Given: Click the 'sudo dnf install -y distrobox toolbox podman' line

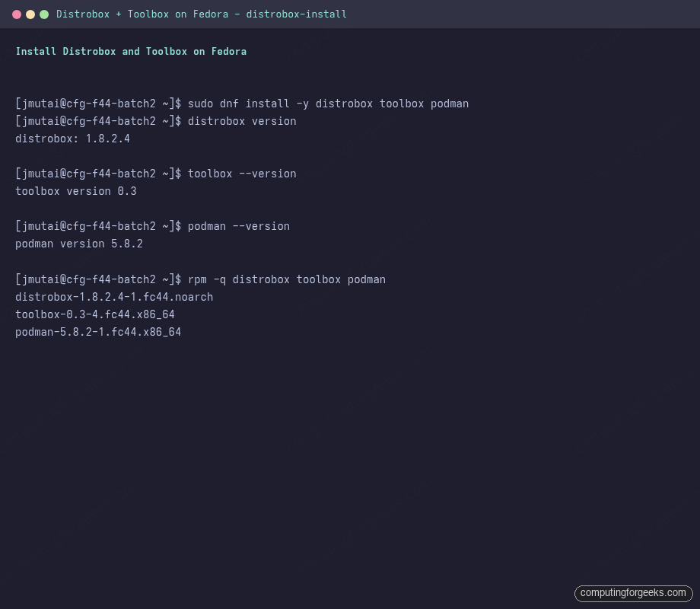Looking at the screenshot, I should [242, 104].
